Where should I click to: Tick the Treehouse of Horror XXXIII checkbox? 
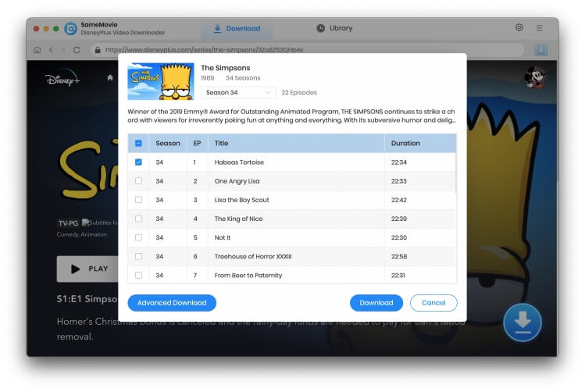point(138,256)
